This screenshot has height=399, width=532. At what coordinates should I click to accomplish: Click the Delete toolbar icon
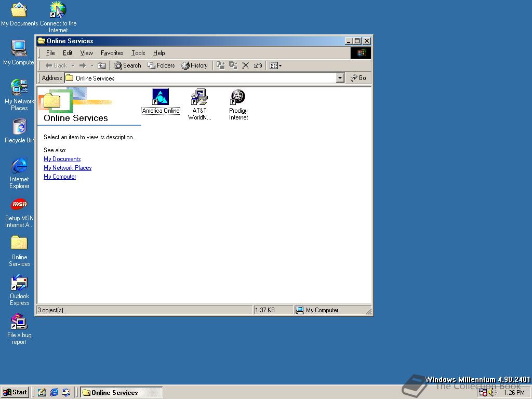pyautogui.click(x=245, y=65)
